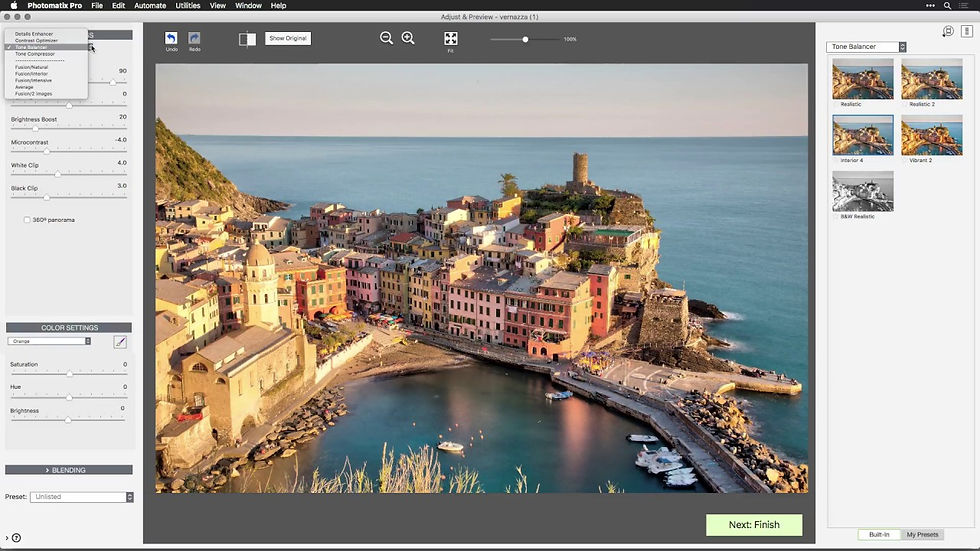980x551 pixels.
Task: Choose Contrast Optimizer from the method list
Action: (x=36, y=41)
